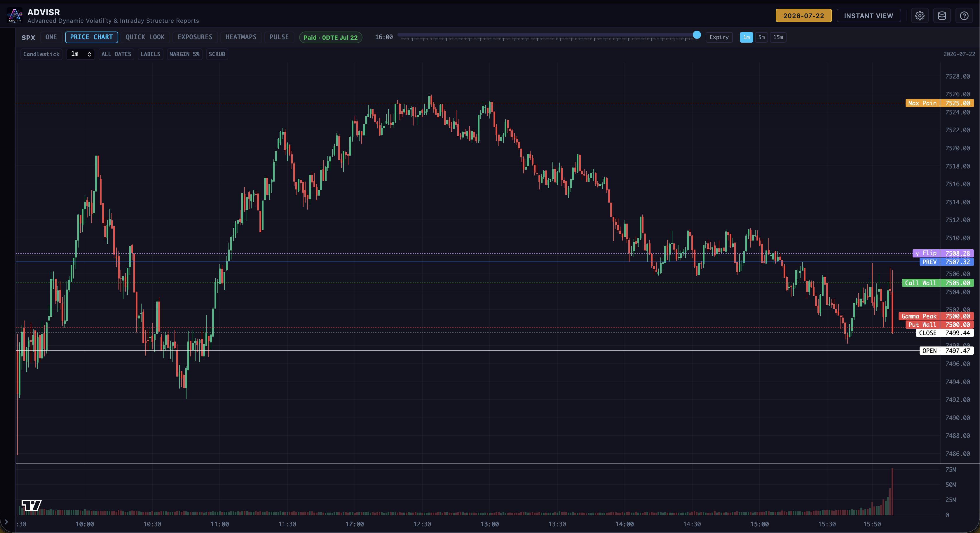
Task: Click the ADVISR logo icon
Action: 15,15
